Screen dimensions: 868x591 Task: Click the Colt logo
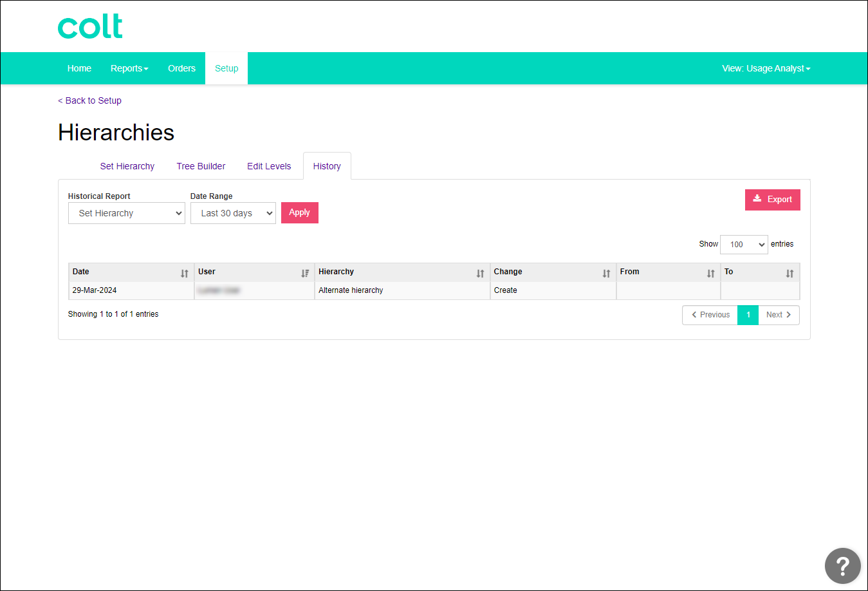(x=90, y=26)
